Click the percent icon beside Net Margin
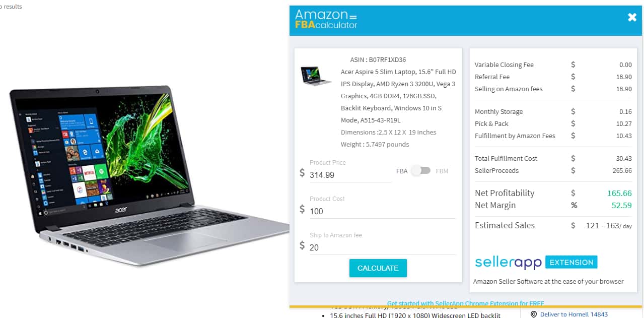Screen dimensions: 644x318 (574, 205)
